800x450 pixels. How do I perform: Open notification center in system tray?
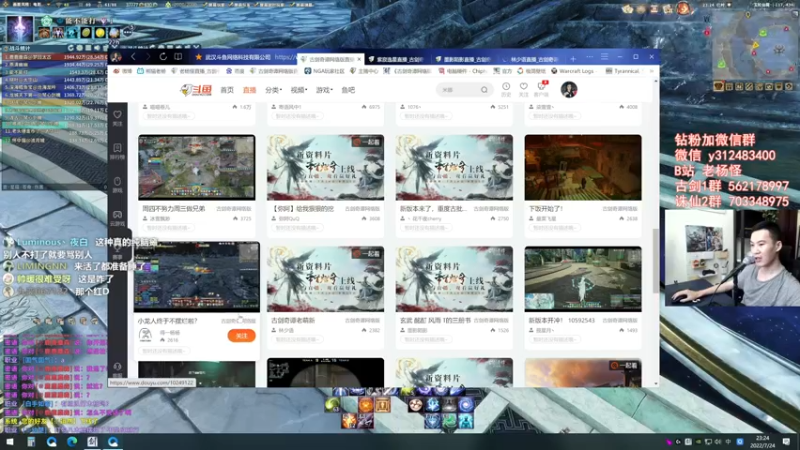786,441
